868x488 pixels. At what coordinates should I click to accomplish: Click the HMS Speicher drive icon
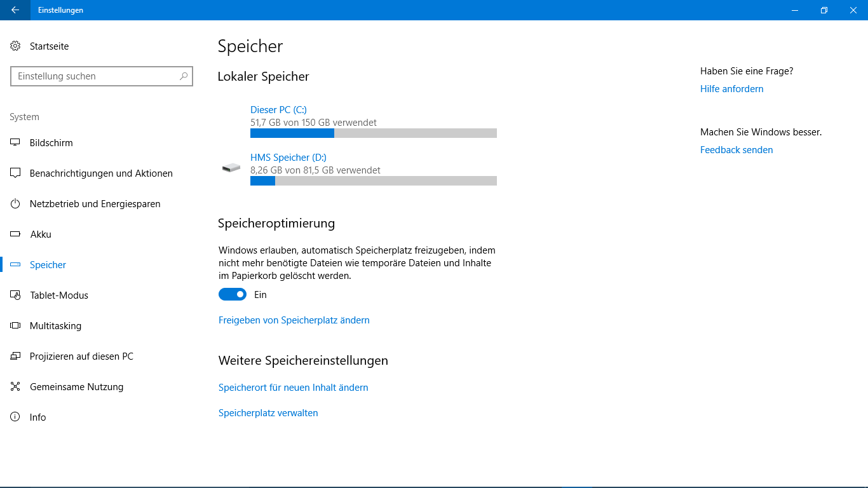coord(231,168)
